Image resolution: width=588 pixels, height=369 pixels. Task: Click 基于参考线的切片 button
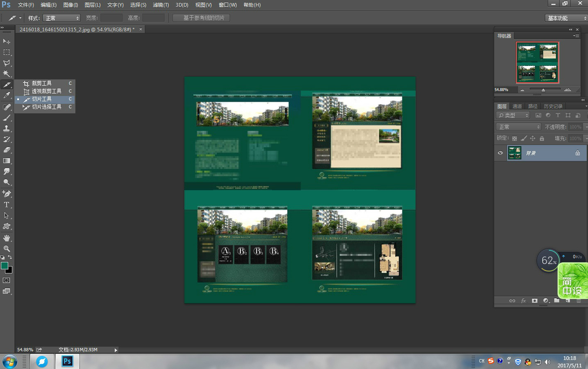pos(201,18)
